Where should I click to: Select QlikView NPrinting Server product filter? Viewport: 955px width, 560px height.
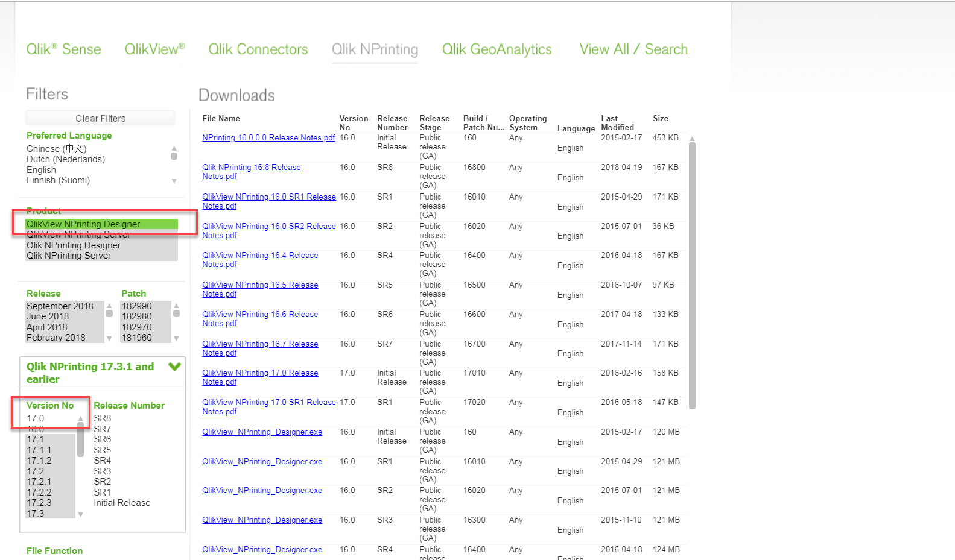[x=101, y=234]
